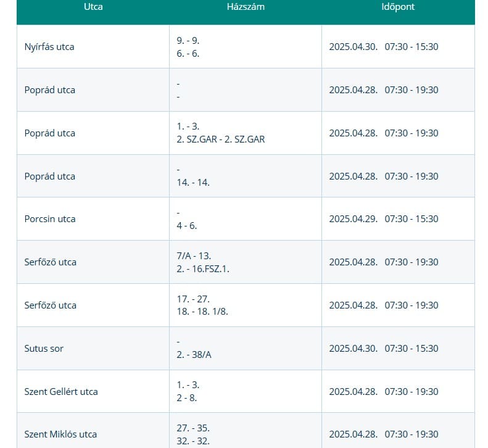Image resolution: width=488 pixels, height=448 pixels.
Task: Click the first Poprád utca row name
Action: point(50,90)
